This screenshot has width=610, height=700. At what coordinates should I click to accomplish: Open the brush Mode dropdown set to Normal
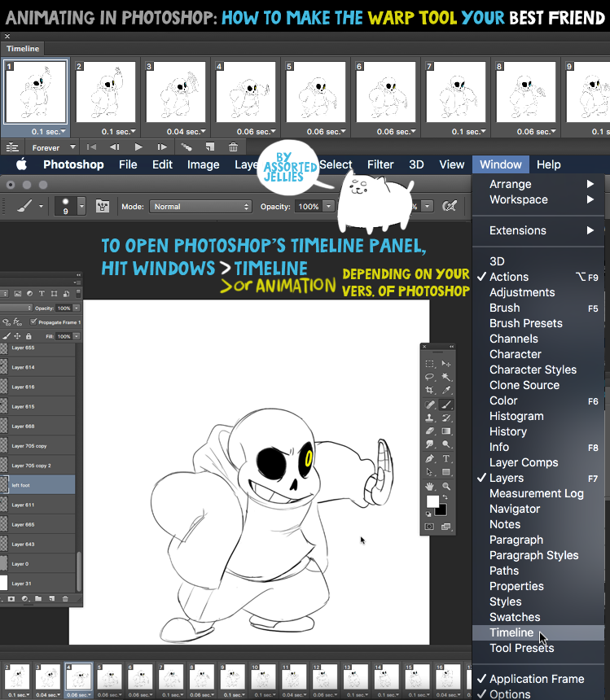tap(200, 206)
